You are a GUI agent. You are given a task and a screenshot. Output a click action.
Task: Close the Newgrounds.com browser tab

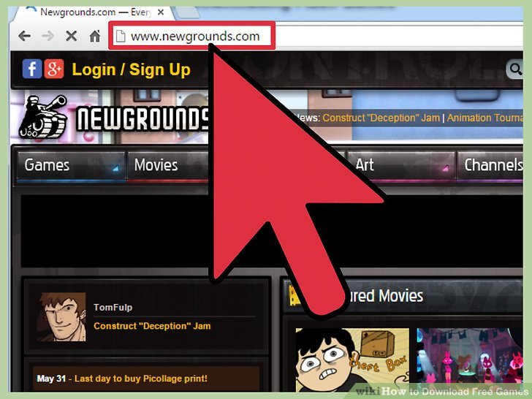(161, 12)
